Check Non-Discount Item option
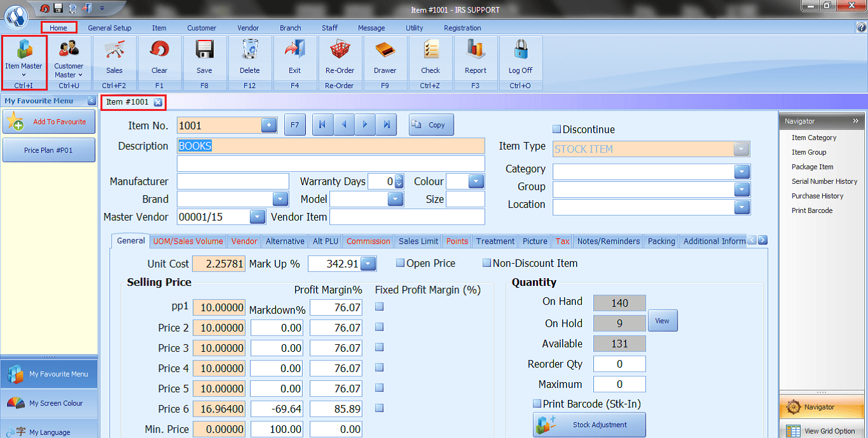The height and width of the screenshot is (438, 868). 487,262
